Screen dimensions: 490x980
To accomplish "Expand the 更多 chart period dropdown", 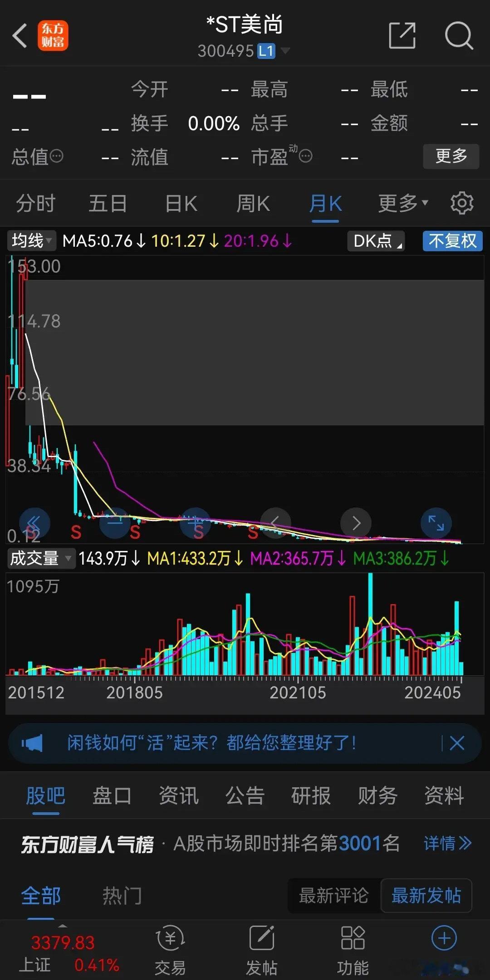I will pos(403,203).
